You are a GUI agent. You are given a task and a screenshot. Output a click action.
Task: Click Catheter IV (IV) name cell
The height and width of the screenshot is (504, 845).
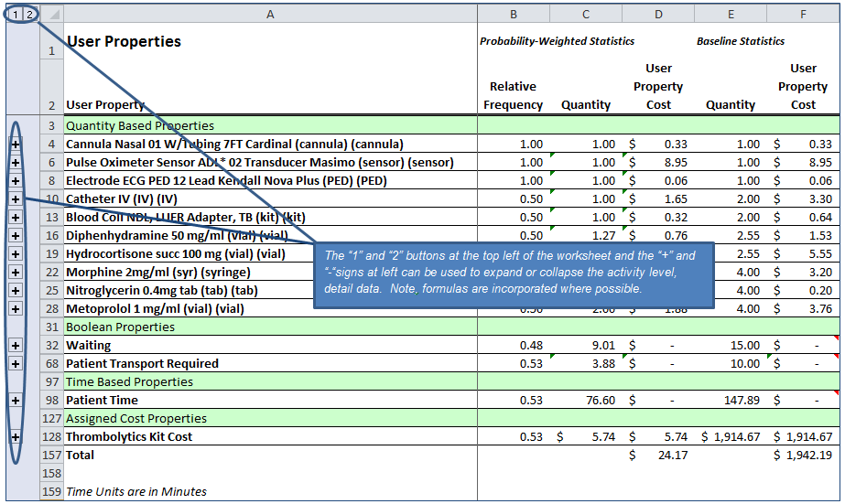270,199
